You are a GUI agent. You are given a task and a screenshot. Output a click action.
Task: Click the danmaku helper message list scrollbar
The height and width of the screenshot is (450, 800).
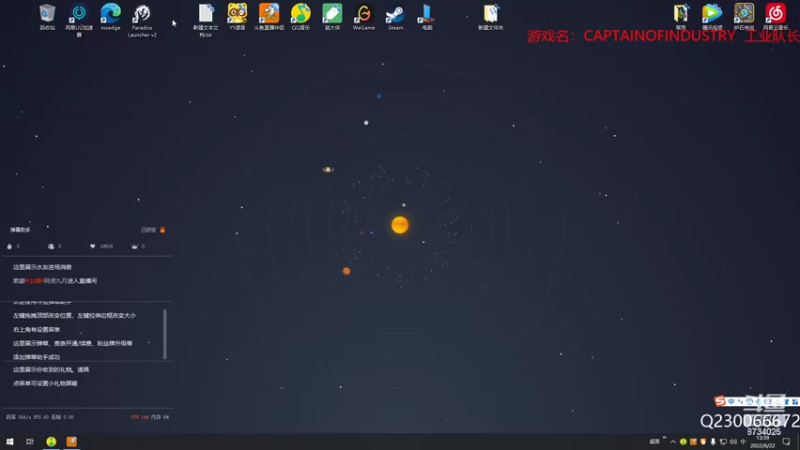[x=164, y=334]
